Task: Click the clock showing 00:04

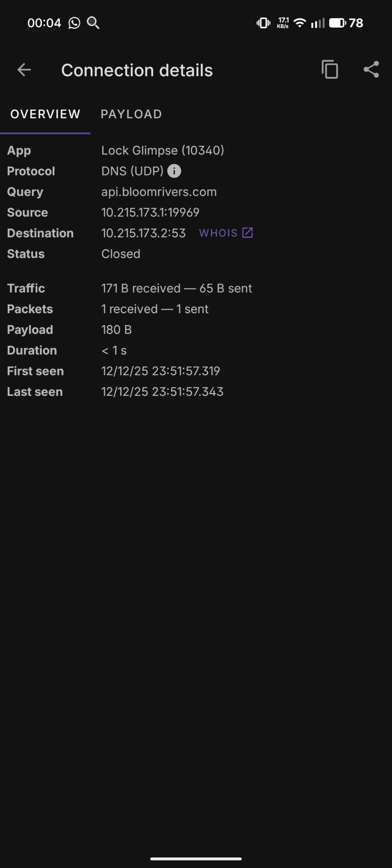Action: (44, 22)
